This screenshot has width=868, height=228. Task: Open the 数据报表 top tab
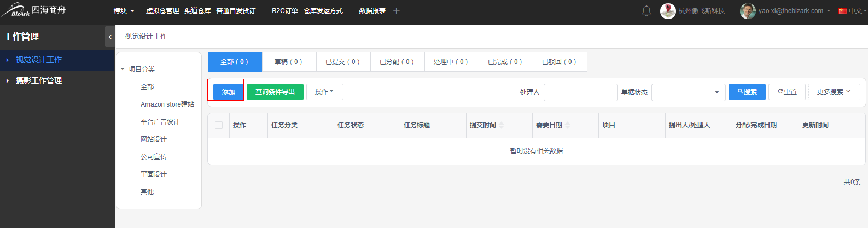[x=372, y=11]
